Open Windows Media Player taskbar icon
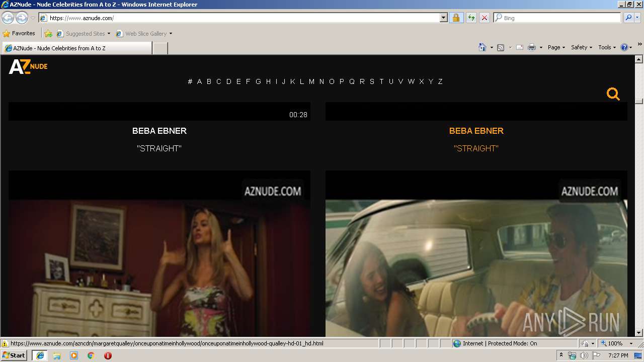The image size is (644, 362). 74,355
